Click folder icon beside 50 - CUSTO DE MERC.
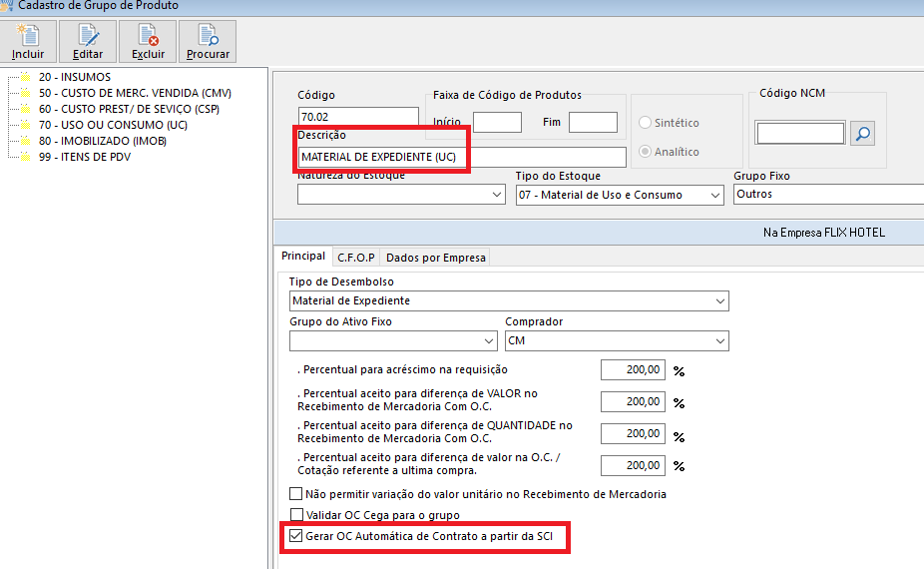Screen dimensions: 924x569 click(25, 93)
